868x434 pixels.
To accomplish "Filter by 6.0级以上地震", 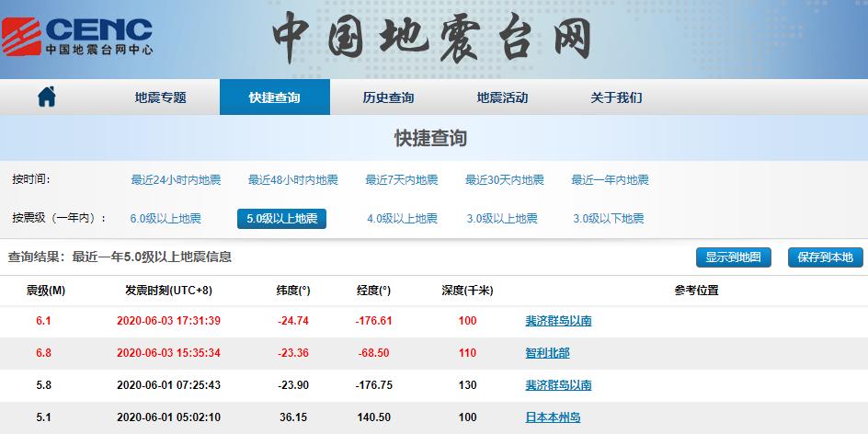I will [166, 219].
